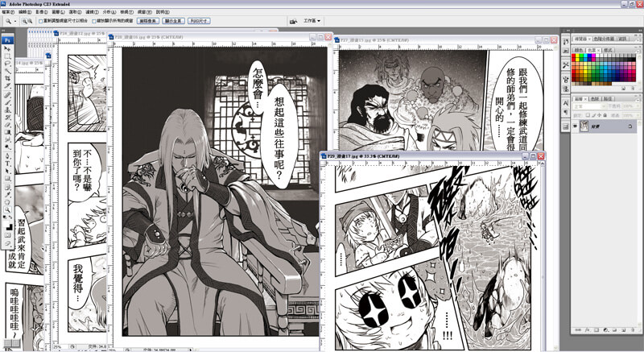Image resolution: width=644 pixels, height=352 pixels.
Task: Open the collapsed Character panel (A icon)
Action: tap(566, 103)
